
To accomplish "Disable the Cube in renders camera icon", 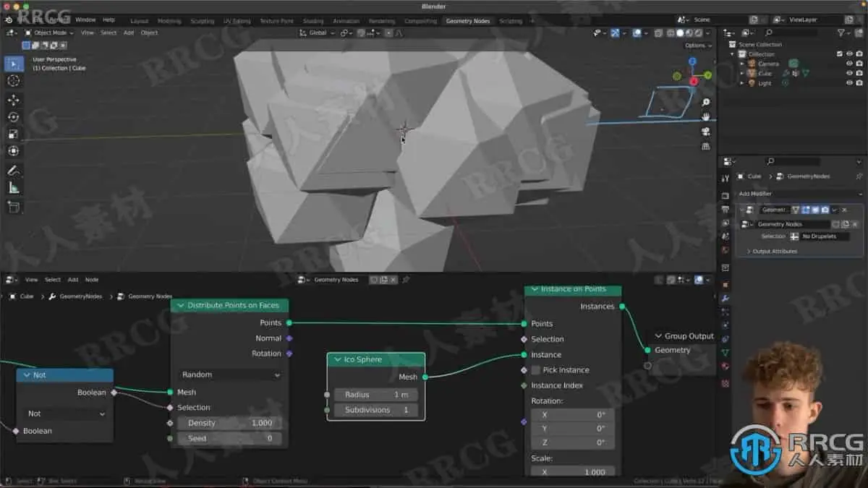I will (x=859, y=73).
